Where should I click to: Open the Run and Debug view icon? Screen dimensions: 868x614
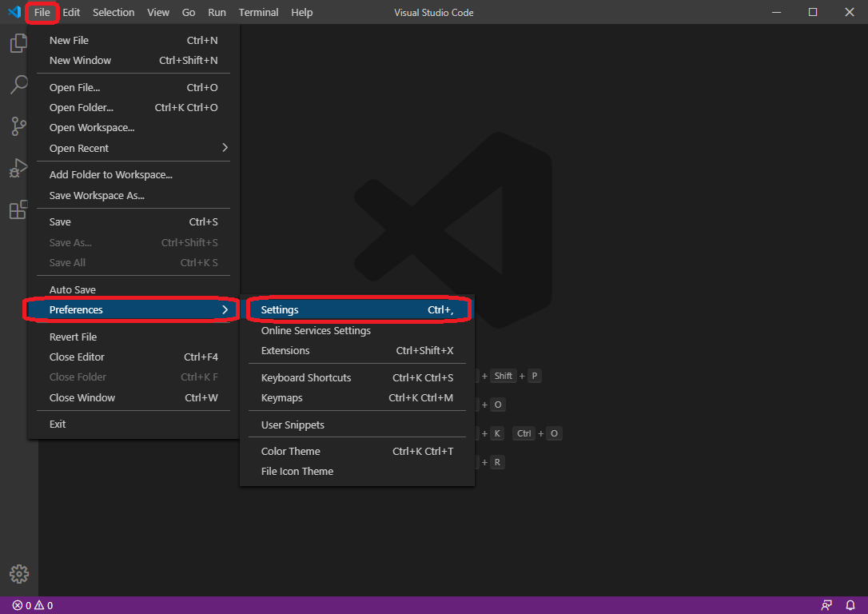point(19,168)
